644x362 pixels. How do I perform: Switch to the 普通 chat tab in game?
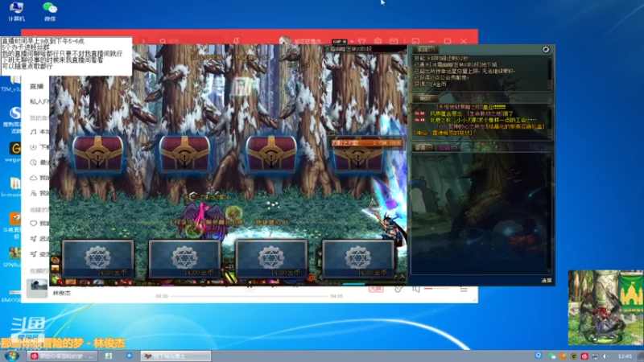[423, 148]
